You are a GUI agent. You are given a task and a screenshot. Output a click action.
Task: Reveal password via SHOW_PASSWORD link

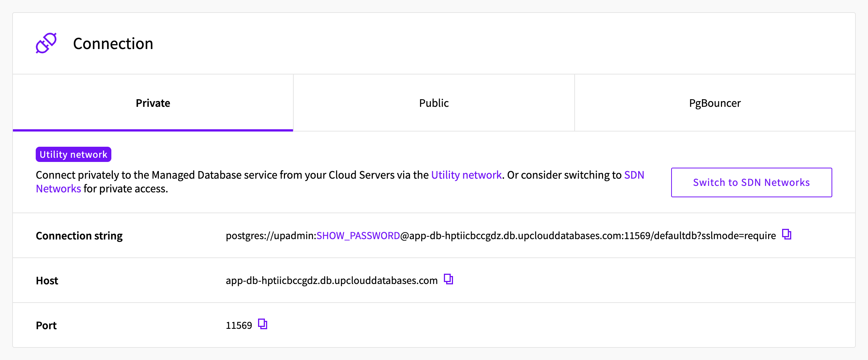358,236
